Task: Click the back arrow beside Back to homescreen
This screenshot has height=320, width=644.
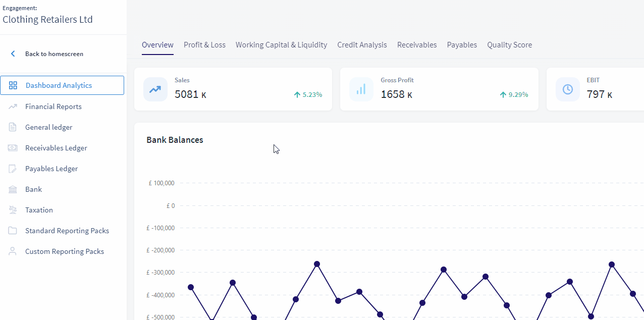Action: (13, 54)
